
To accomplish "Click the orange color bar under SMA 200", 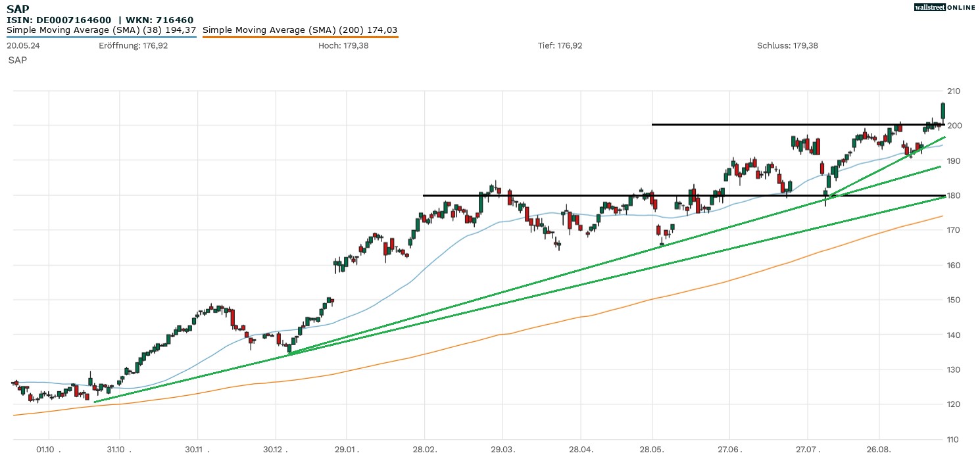I will coord(300,37).
